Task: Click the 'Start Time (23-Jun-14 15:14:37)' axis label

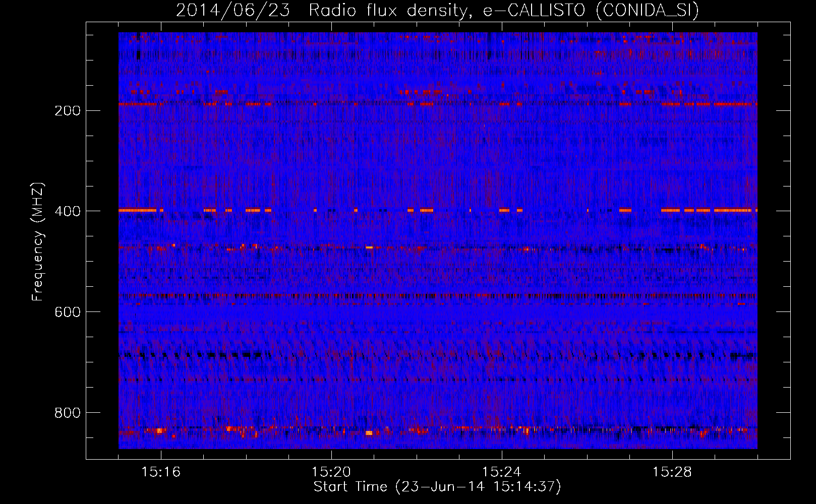Action: point(437,487)
